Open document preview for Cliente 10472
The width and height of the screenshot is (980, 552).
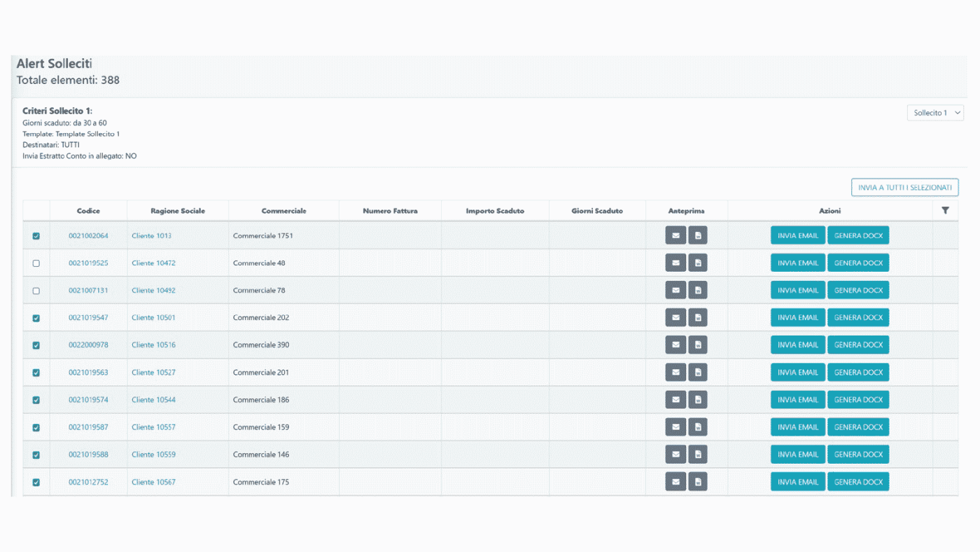(698, 263)
